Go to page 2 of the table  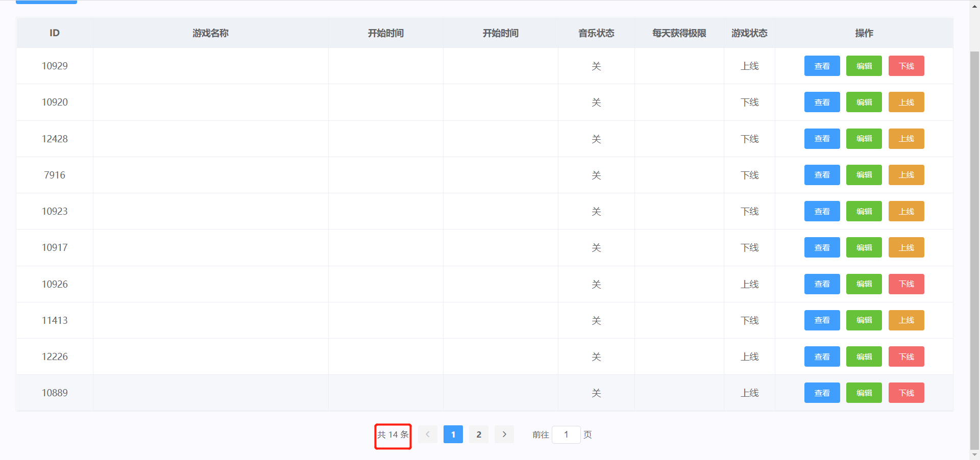tap(478, 435)
